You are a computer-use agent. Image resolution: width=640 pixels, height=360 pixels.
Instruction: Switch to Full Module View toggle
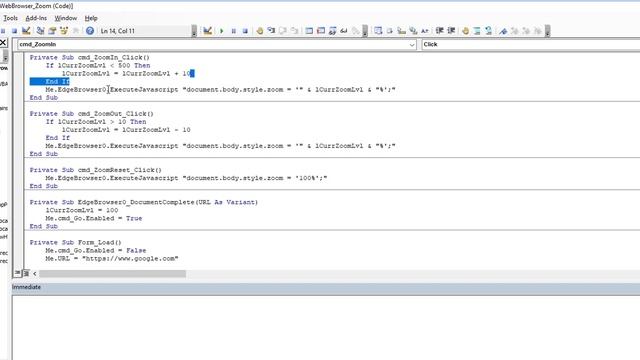pos(26,273)
